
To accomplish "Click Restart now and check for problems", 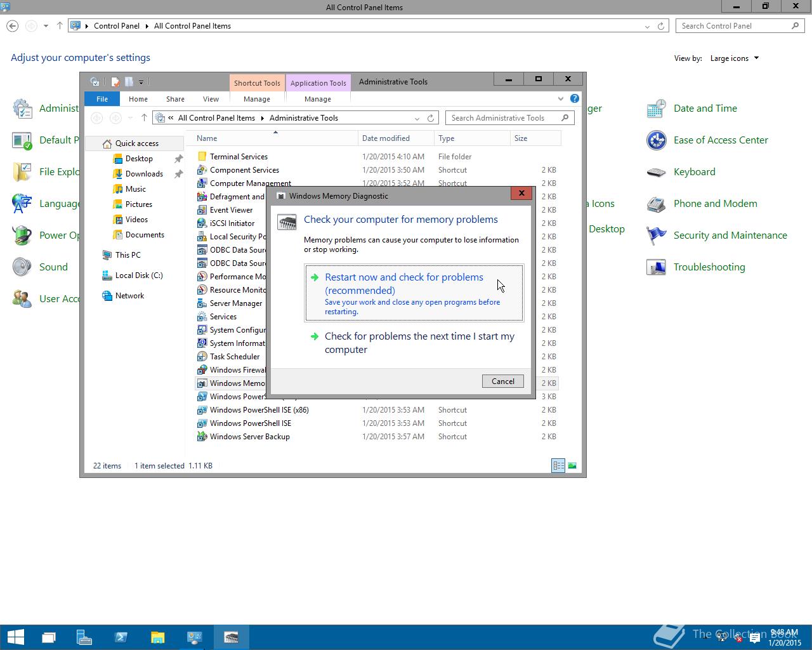I will pos(414,293).
